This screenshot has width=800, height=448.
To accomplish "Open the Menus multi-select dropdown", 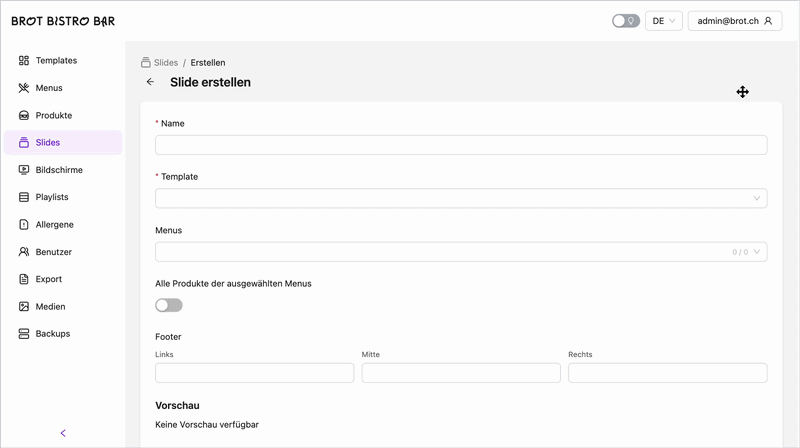I will [x=461, y=252].
